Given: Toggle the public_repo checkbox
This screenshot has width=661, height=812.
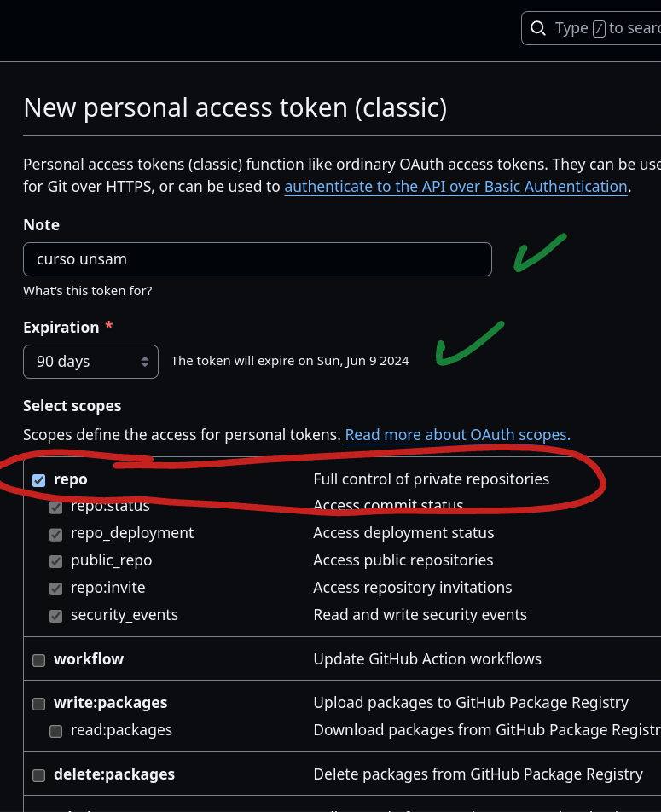Looking at the screenshot, I should click(55, 562).
